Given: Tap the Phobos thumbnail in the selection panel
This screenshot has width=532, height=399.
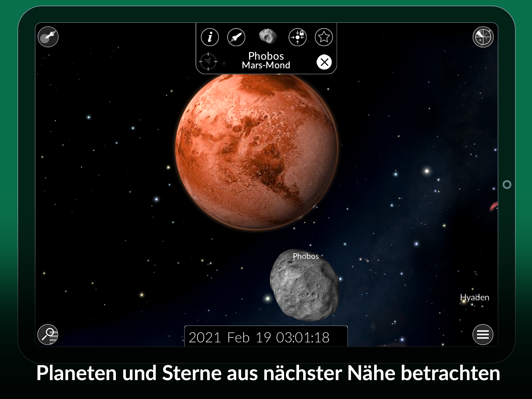Looking at the screenshot, I should click(268, 36).
